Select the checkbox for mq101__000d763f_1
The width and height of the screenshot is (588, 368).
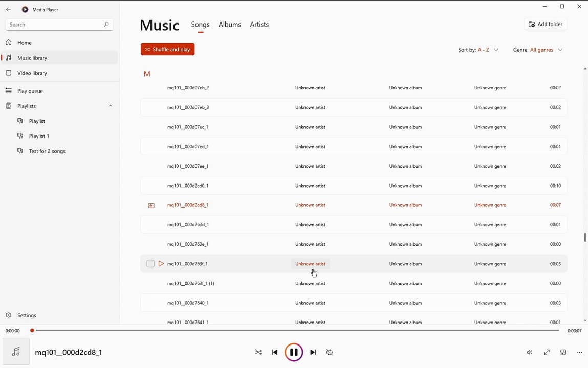[150, 264]
